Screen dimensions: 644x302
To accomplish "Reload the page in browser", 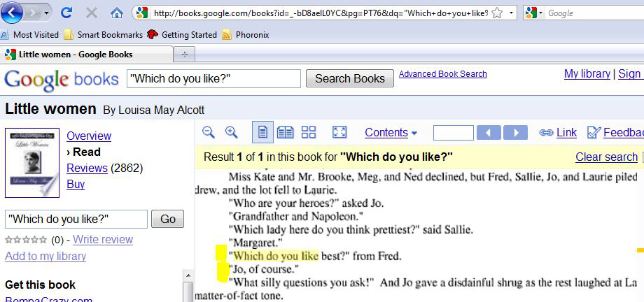I will 66,13.
